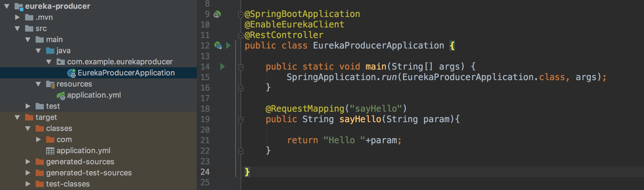The image size is (644, 190).
Task: Click the test-classes folder icon
Action: pos(40,184)
